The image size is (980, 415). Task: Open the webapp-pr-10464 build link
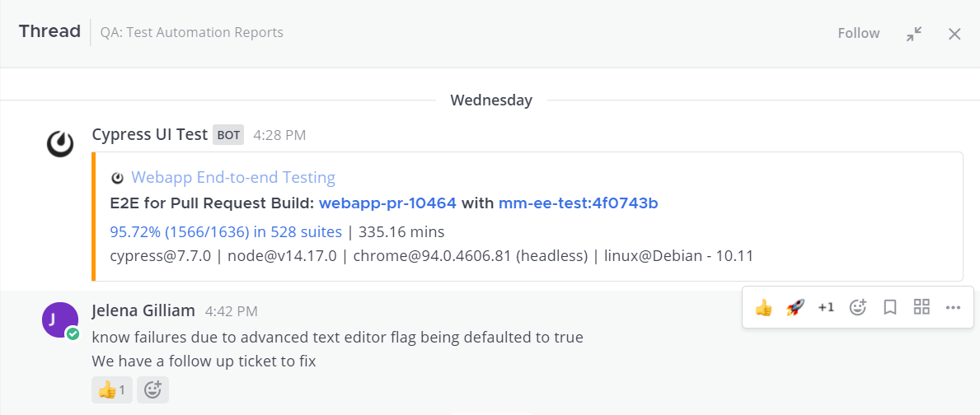[387, 203]
